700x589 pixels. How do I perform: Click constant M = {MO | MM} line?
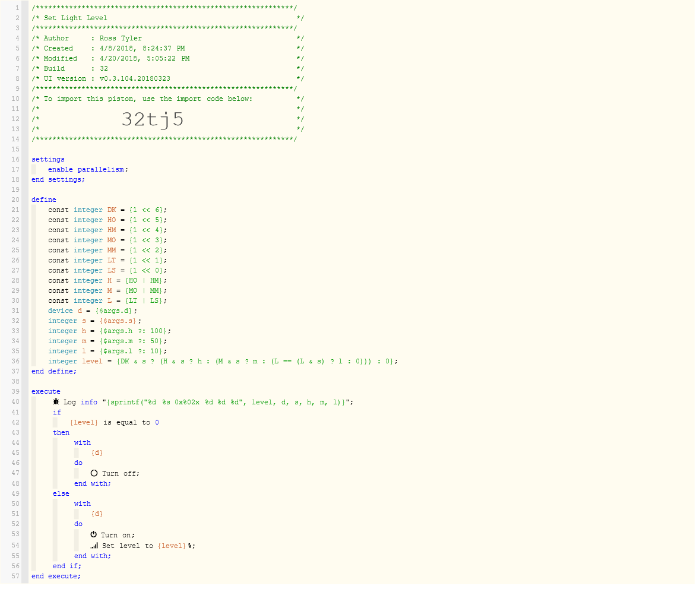[107, 291]
